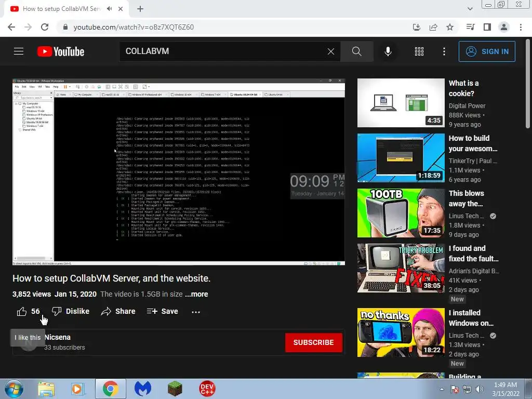Open YouTube settings three-dot menu

point(444,51)
